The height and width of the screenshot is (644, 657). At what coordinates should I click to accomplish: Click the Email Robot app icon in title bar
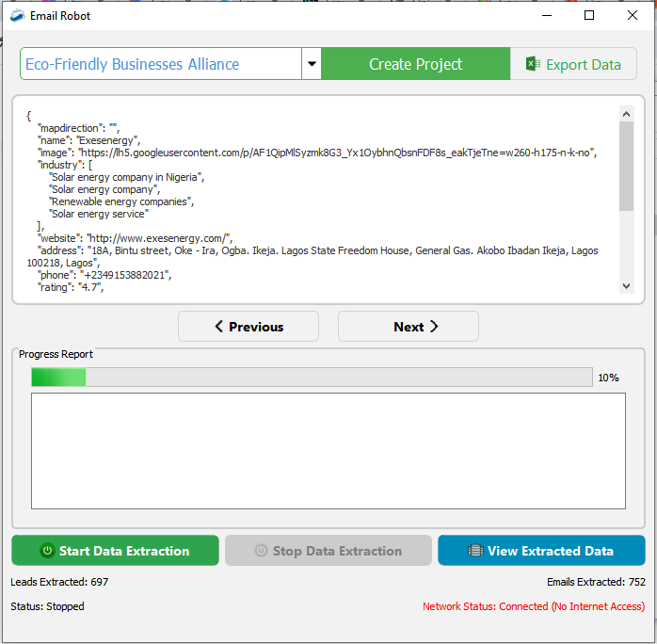click(x=18, y=15)
